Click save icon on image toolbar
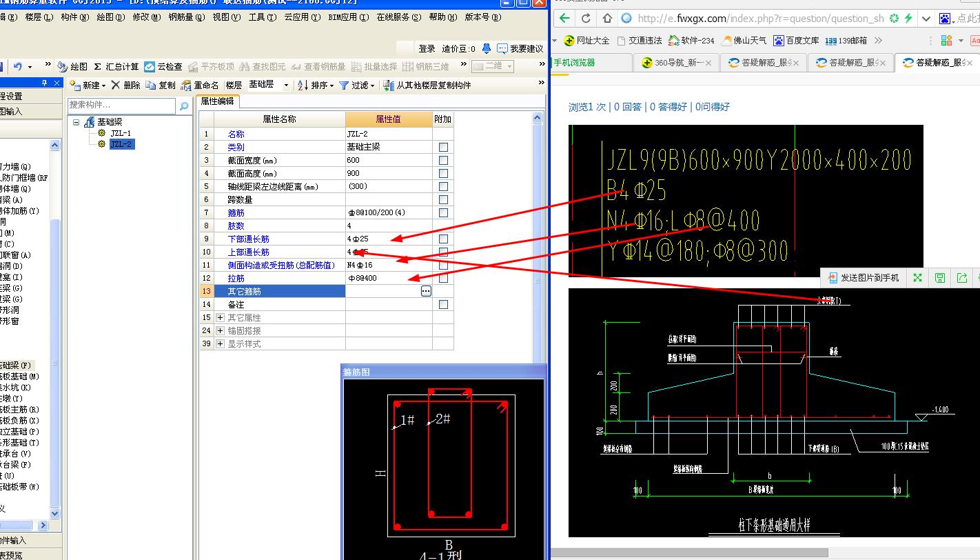The height and width of the screenshot is (560, 980). [x=940, y=278]
